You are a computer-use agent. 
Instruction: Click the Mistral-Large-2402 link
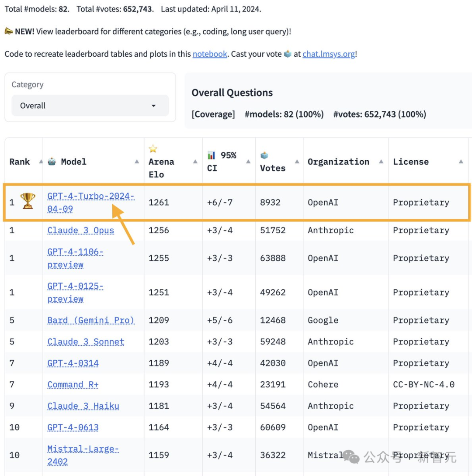[83, 455]
